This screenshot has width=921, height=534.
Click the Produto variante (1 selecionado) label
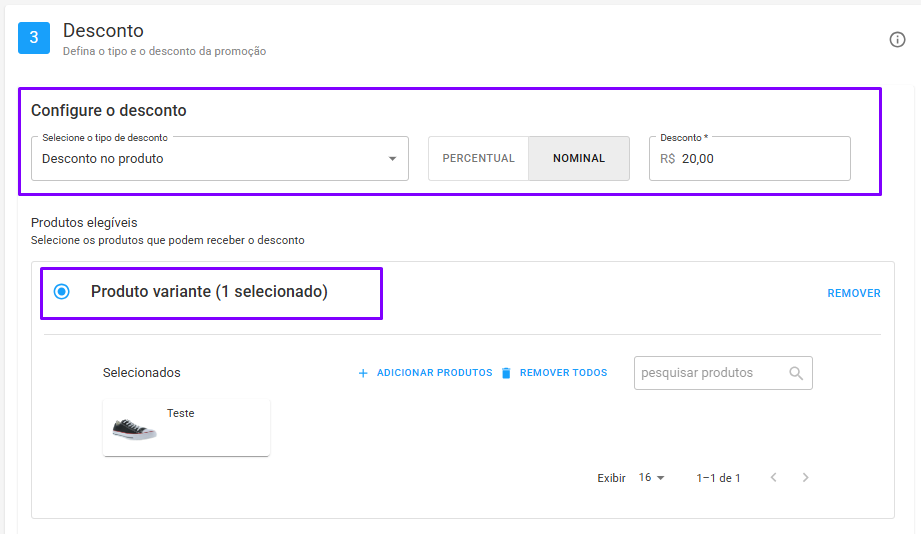[209, 291]
